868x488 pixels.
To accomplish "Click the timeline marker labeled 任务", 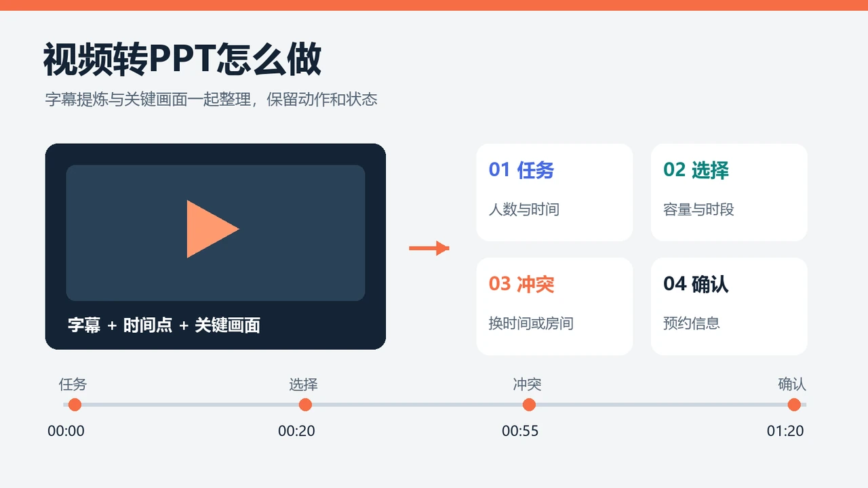I will click(75, 405).
